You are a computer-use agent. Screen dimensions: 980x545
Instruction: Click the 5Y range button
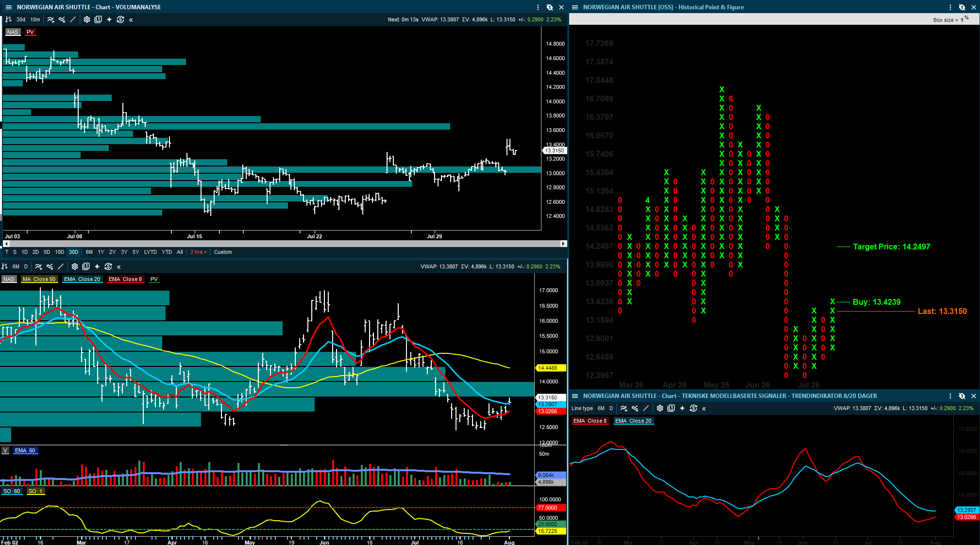(x=136, y=252)
